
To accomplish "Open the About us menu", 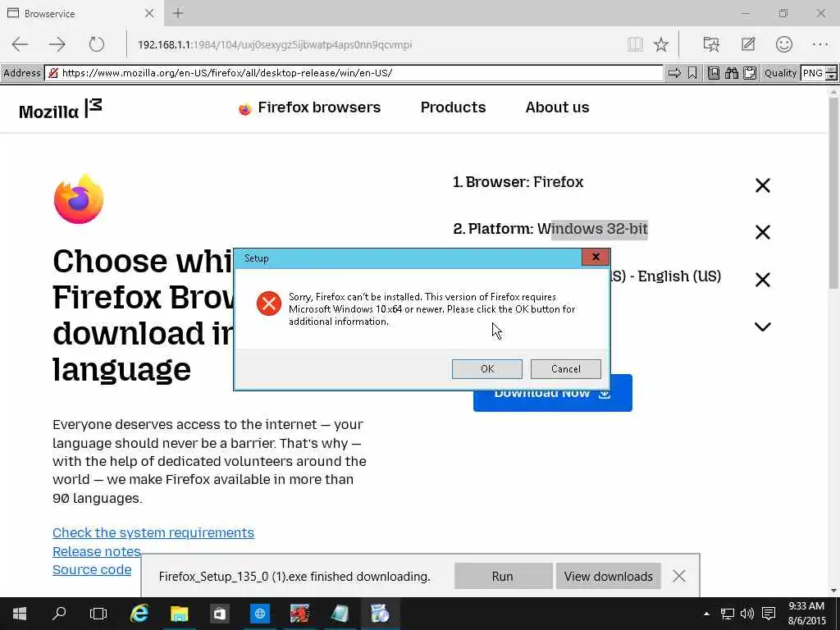I will (x=557, y=107).
